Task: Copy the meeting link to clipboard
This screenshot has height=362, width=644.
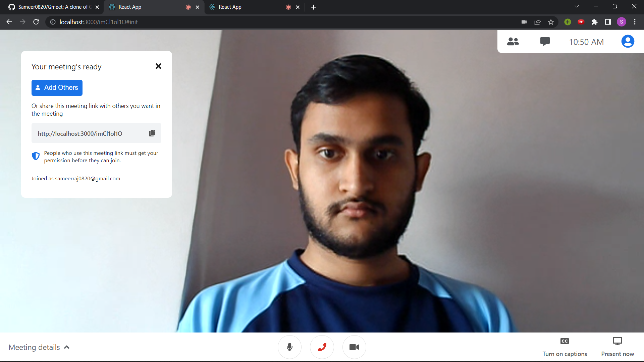Action: tap(152, 133)
